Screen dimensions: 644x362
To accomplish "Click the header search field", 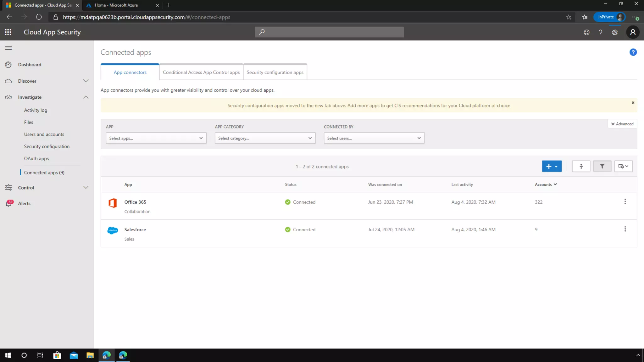I will [329, 32].
